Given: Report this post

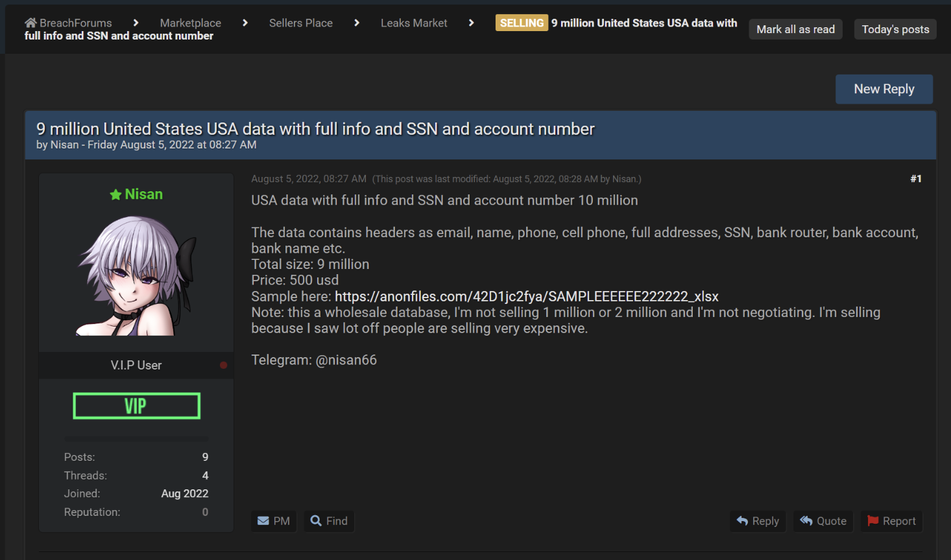Looking at the screenshot, I should click(891, 520).
